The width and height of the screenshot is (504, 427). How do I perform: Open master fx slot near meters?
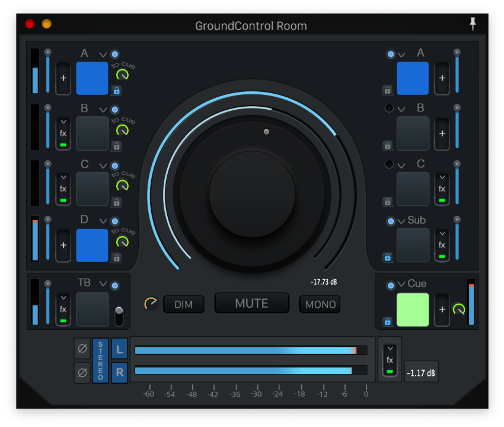coord(390,360)
